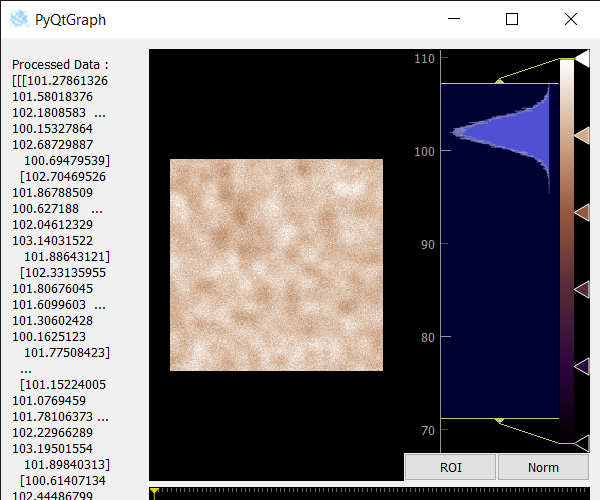Image resolution: width=600 pixels, height=500 pixels.
Task: Toggle the Norm button
Action: (x=543, y=467)
